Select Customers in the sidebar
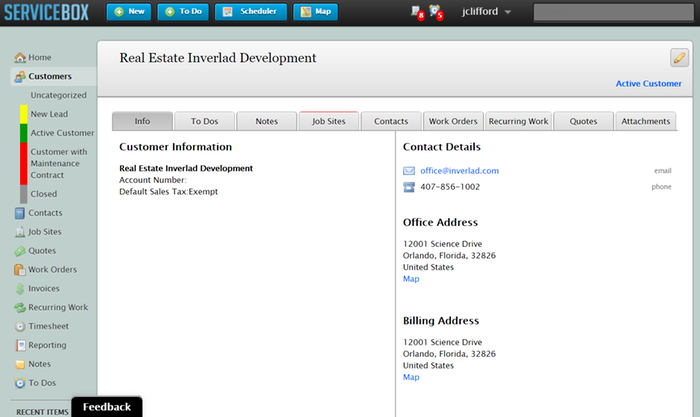This screenshot has width=700, height=417. point(54,76)
